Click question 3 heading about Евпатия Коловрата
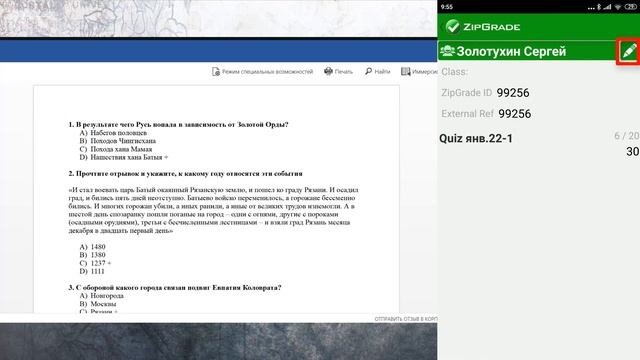Viewport: 640px width, 360px height. coord(175,287)
